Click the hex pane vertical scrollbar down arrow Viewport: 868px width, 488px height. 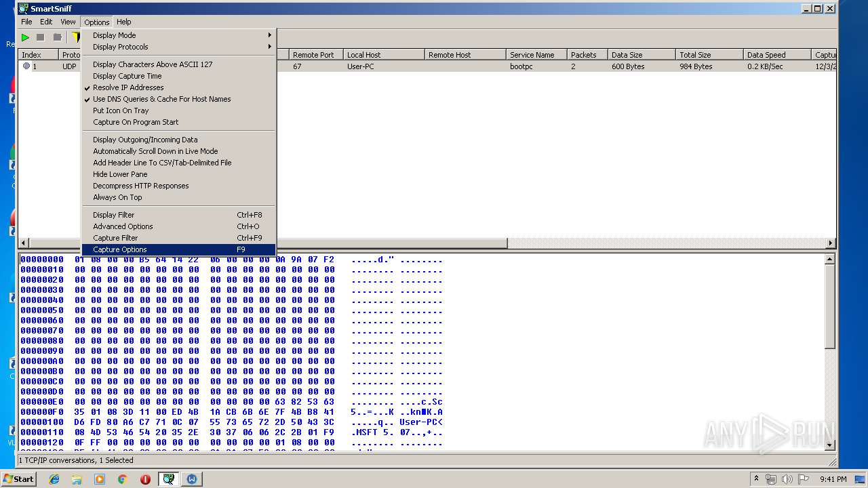point(830,445)
